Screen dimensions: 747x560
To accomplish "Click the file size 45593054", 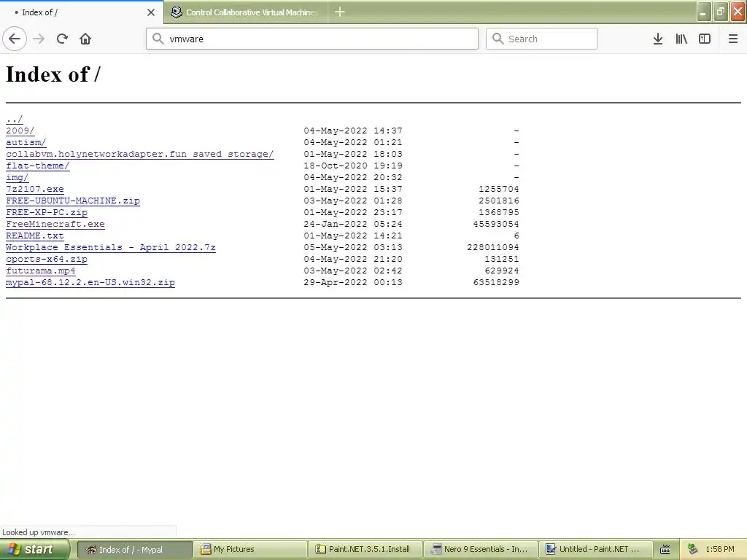I will [496, 224].
